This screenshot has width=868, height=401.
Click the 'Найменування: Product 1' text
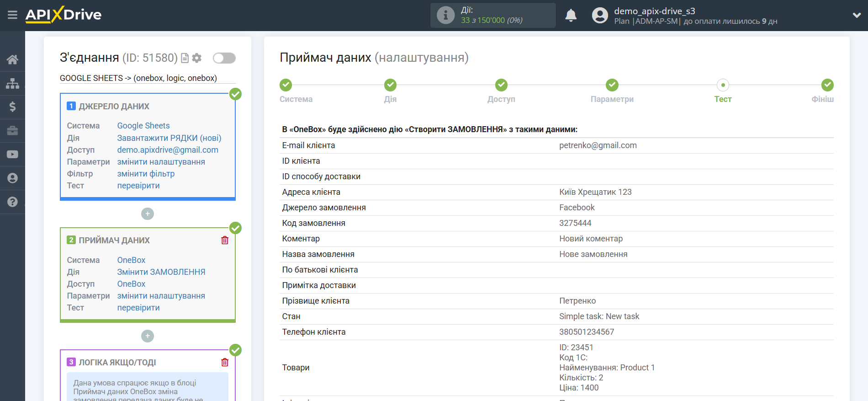click(607, 368)
